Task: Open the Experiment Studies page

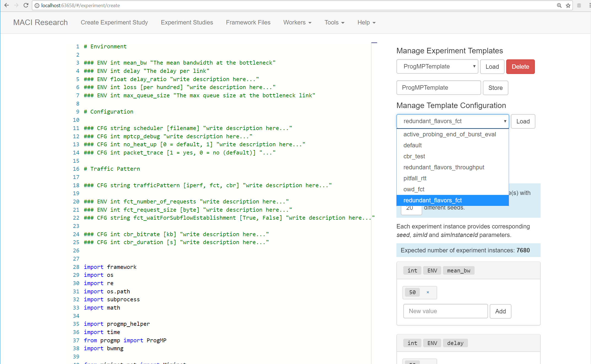Action: [187, 23]
